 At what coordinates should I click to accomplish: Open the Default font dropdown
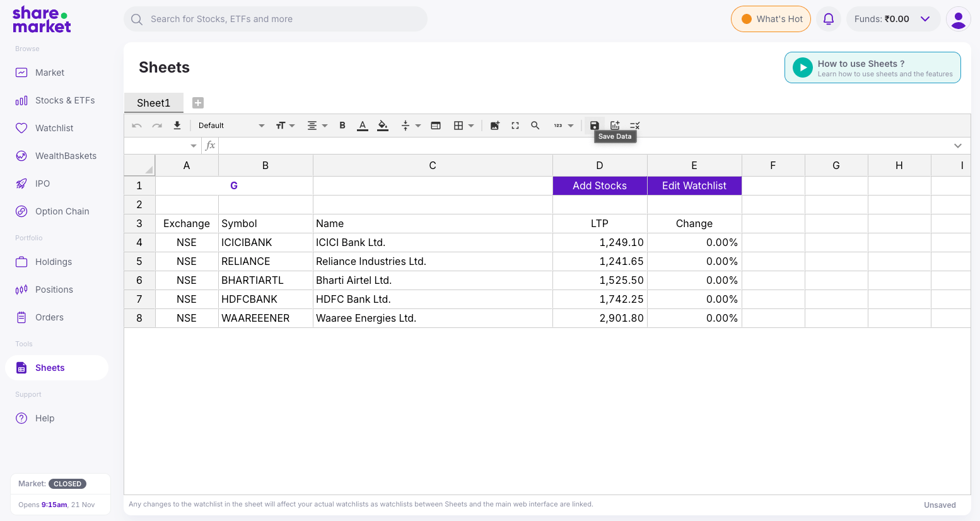click(231, 126)
